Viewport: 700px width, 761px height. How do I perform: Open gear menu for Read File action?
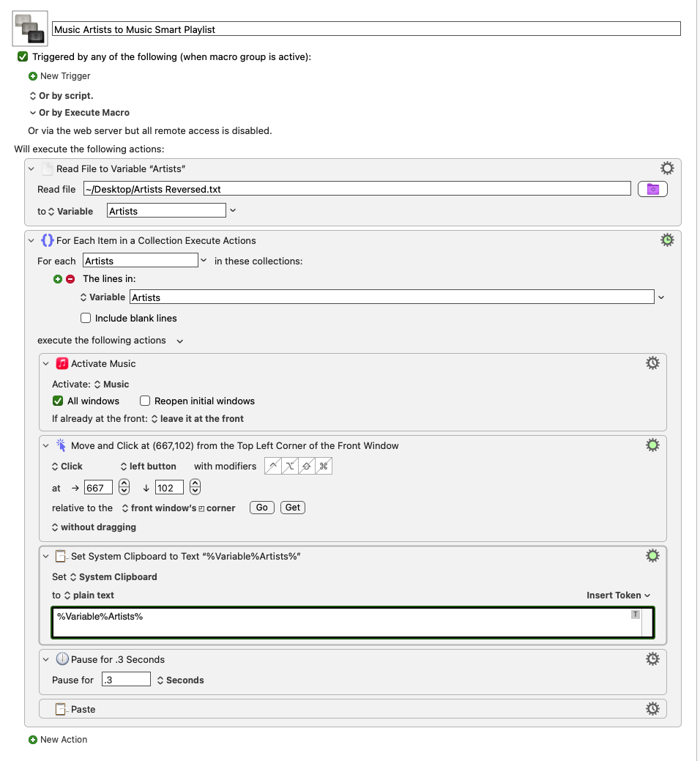667,168
